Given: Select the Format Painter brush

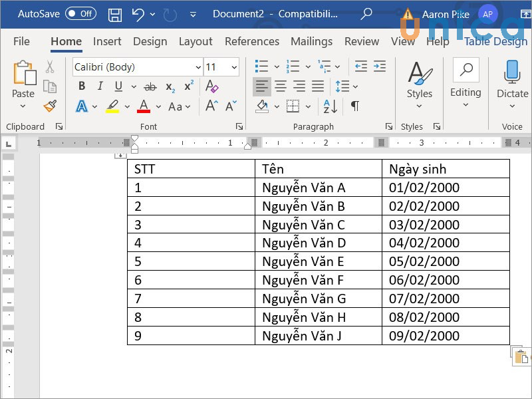Looking at the screenshot, I should [51, 106].
